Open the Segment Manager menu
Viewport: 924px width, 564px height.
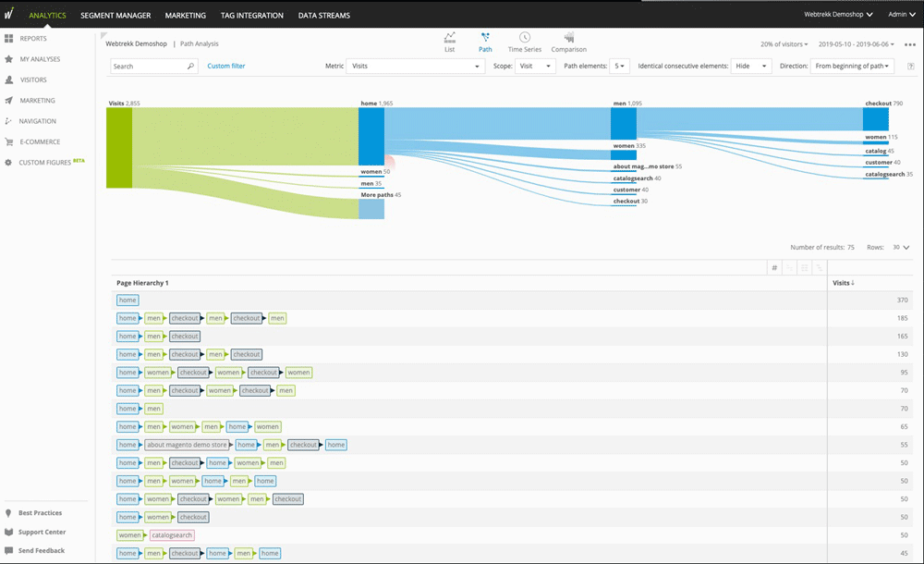(115, 16)
